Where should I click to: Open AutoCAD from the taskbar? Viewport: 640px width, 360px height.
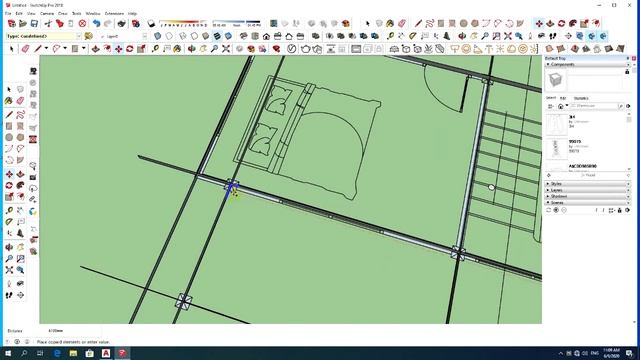(106, 353)
